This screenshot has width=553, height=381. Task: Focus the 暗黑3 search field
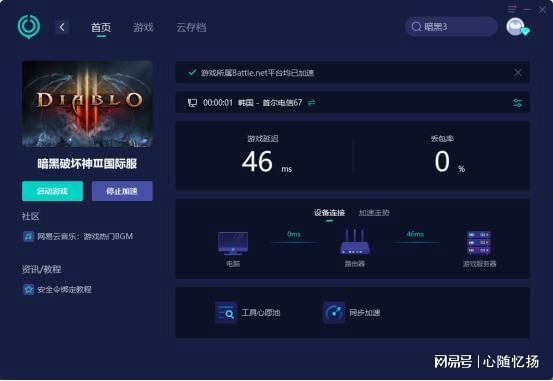(x=451, y=26)
